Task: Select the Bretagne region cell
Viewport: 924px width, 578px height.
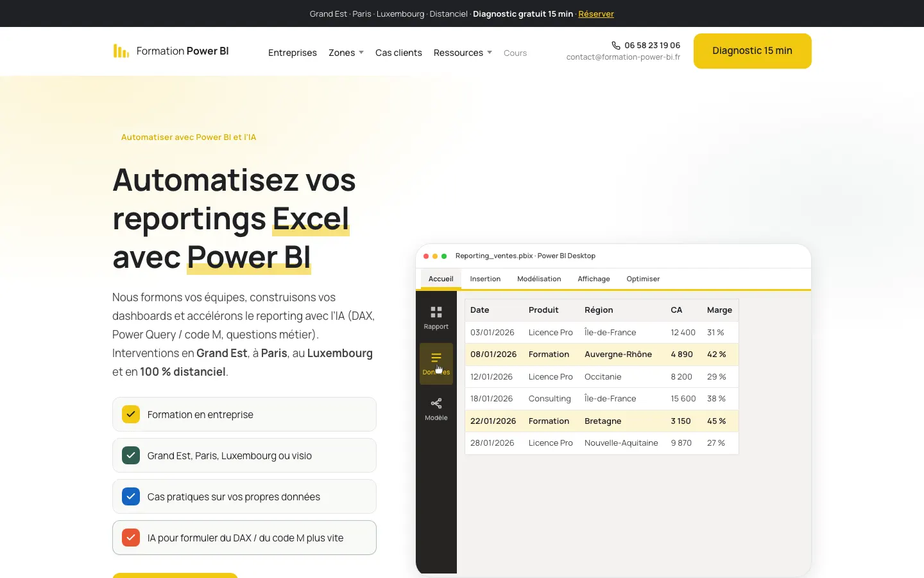Action: 603,421
